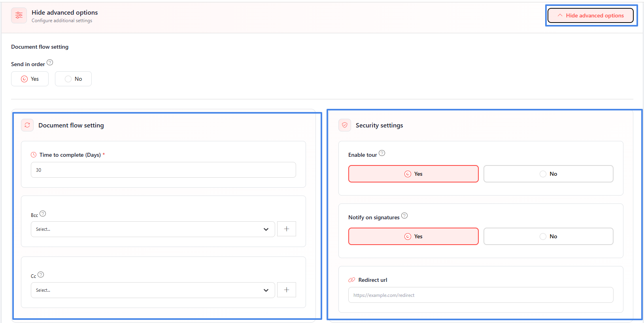Click the Redirect url input field
Image resolution: width=644 pixels, height=323 pixels.
click(x=481, y=295)
